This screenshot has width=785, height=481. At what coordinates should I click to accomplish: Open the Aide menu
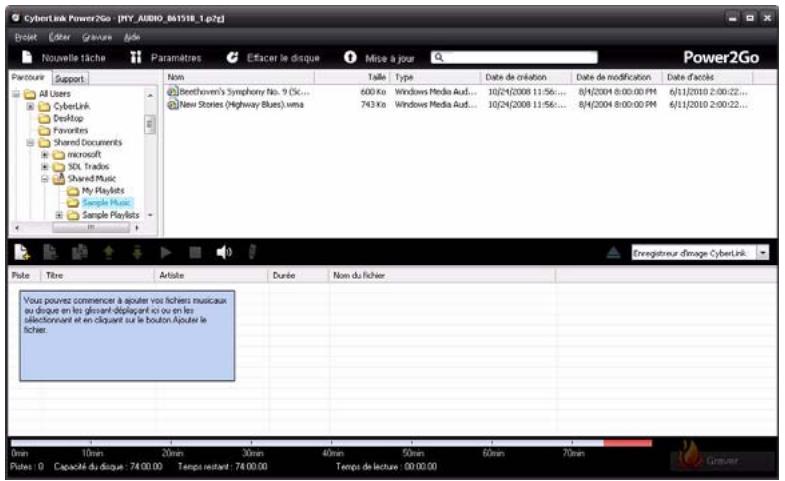[132, 37]
